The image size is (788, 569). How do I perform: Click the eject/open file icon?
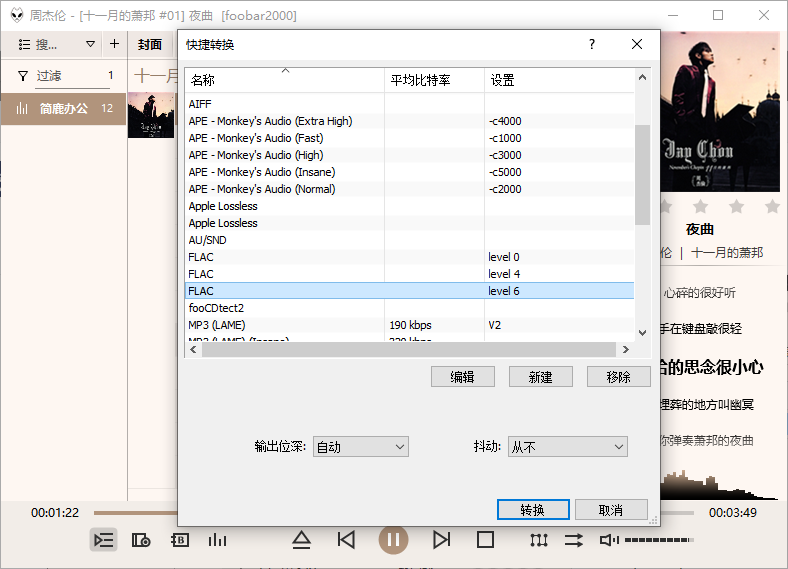tap(302, 540)
